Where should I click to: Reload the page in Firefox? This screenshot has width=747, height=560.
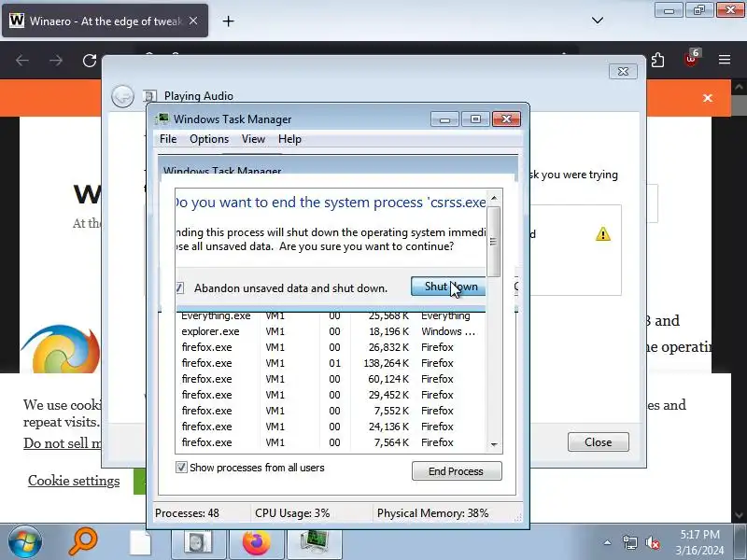point(89,61)
